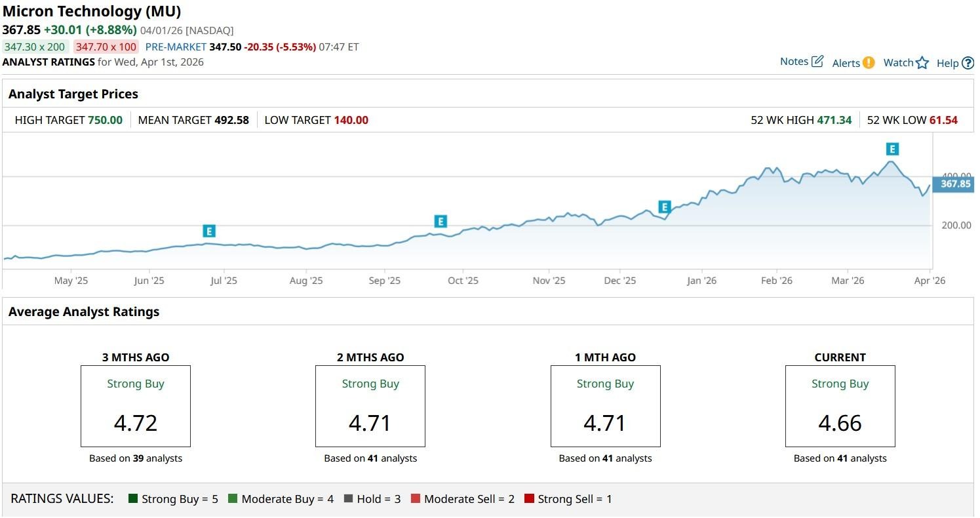Viewport: 980px width, 518px height.
Task: Open the Notes edit icon
Action: pos(817,62)
